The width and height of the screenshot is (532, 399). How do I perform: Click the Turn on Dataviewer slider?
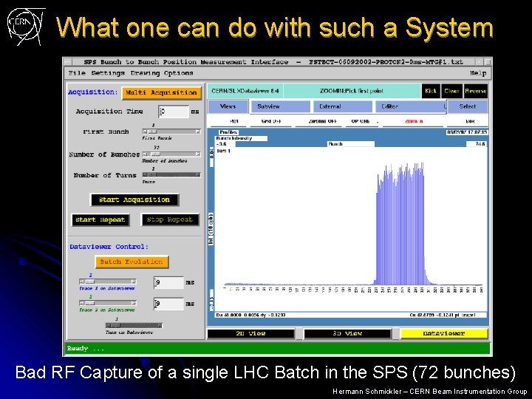pos(134,325)
